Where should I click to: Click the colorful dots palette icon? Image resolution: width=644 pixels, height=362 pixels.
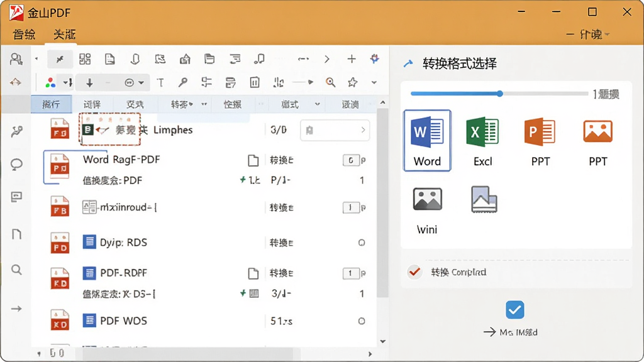click(x=50, y=82)
